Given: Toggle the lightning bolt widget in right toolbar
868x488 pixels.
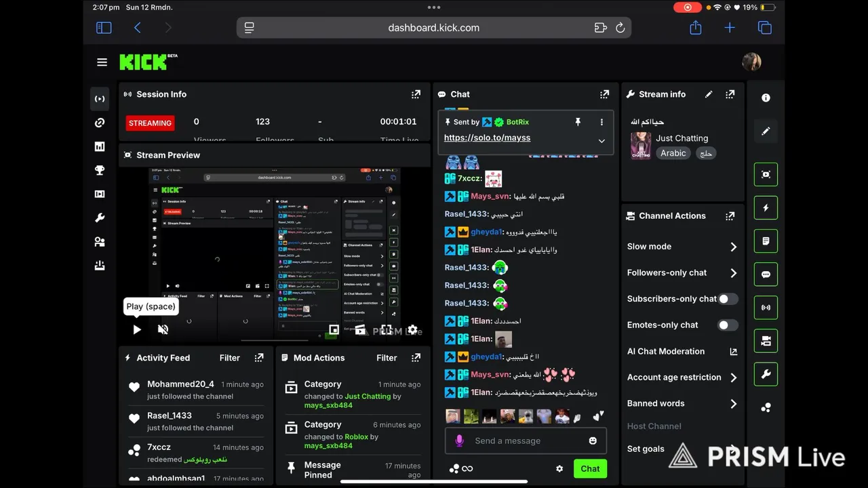Looking at the screenshot, I should [x=766, y=207].
